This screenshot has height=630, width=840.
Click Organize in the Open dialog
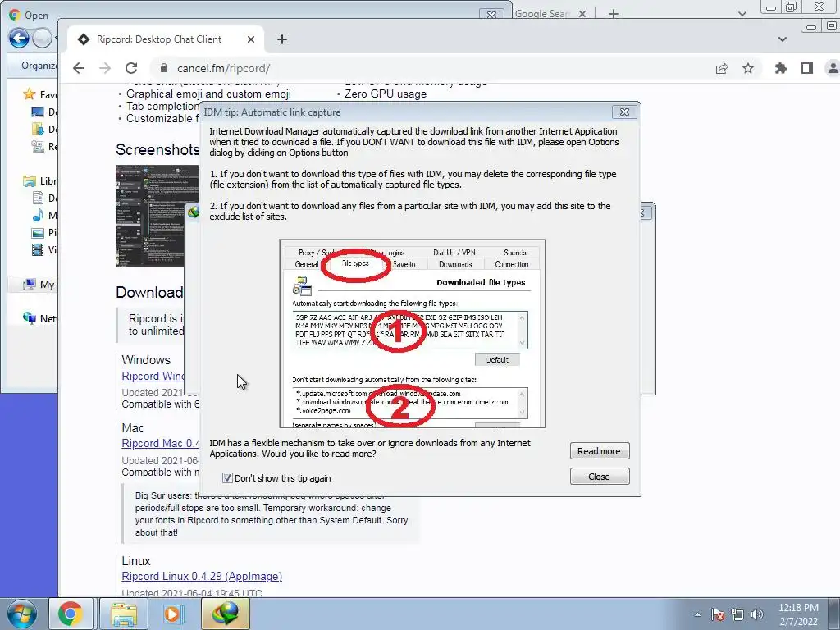click(39, 66)
